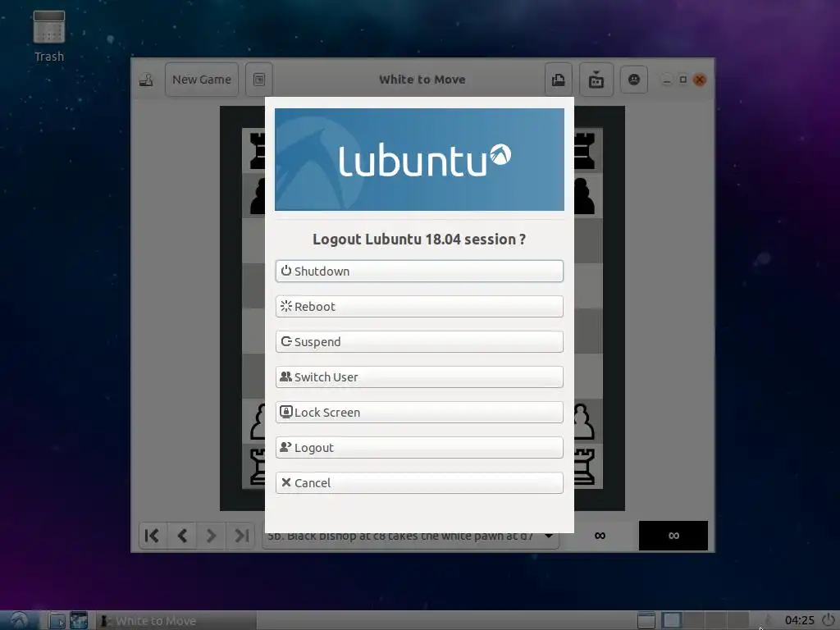The height and width of the screenshot is (630, 840).
Task: Select Suspend option
Action: (x=419, y=342)
